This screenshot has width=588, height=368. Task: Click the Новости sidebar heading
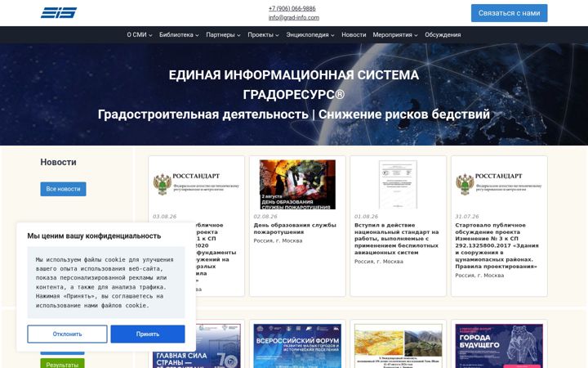tap(58, 162)
